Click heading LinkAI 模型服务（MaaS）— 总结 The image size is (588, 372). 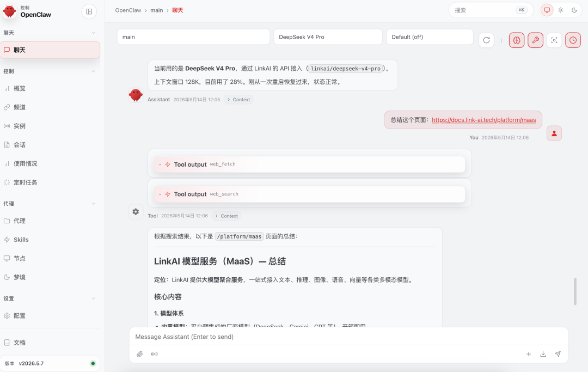pos(220,261)
